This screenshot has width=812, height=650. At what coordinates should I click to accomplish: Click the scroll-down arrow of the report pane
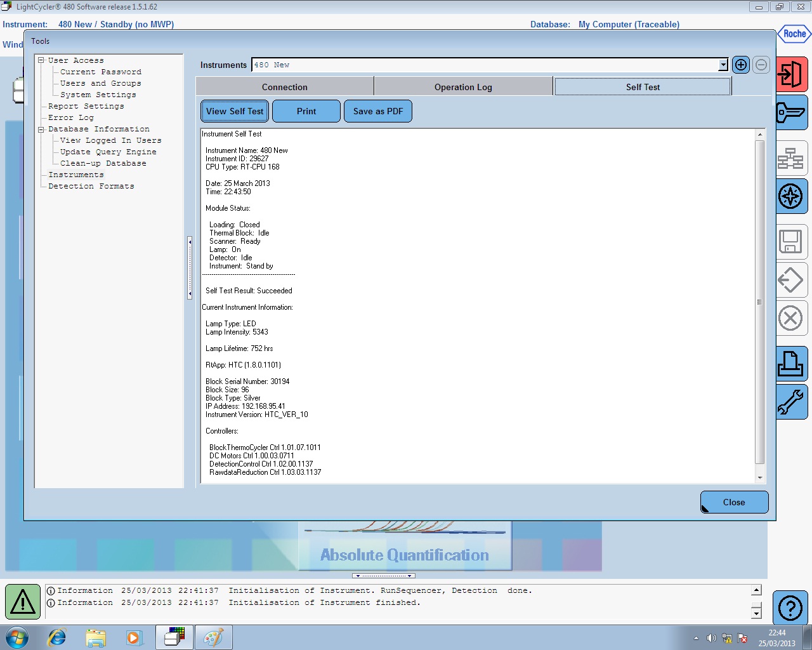click(x=759, y=477)
